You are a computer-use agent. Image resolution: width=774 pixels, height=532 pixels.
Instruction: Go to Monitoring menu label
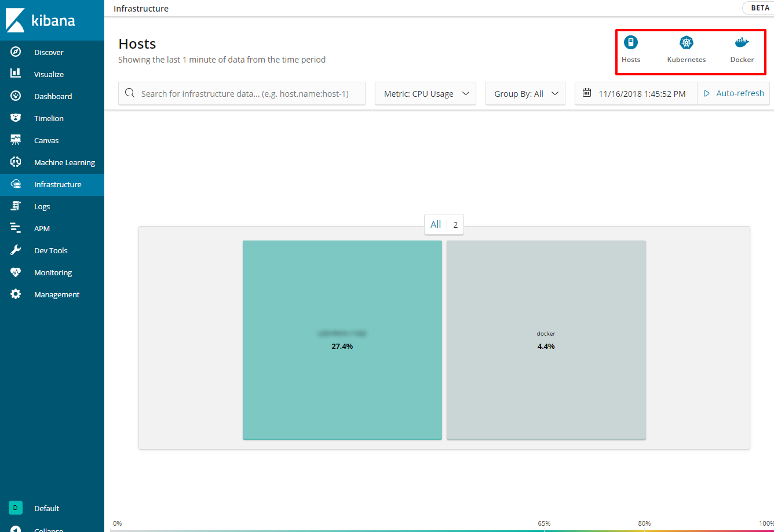point(53,272)
